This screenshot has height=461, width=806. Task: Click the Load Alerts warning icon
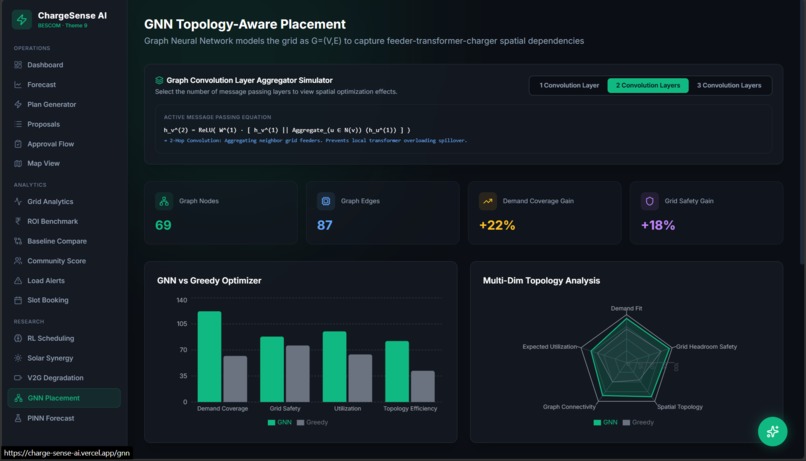pos(18,281)
